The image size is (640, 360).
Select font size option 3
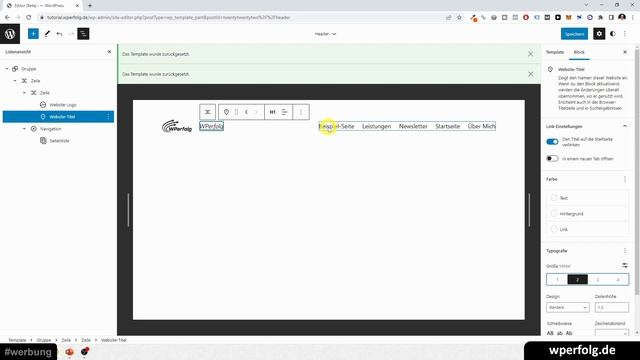coord(598,280)
